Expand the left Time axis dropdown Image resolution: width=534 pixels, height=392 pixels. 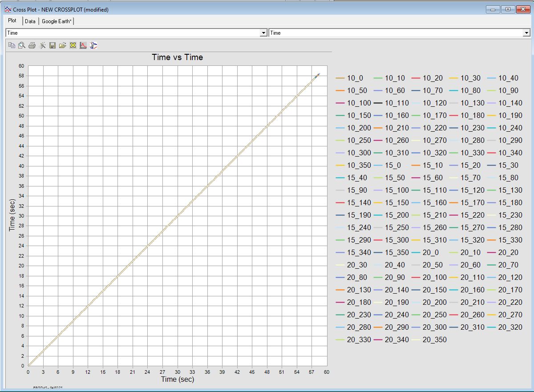tap(263, 33)
